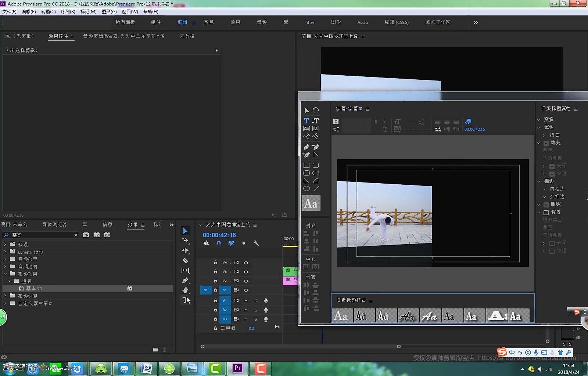This screenshot has height=376, width=588.
Task: Click the large Aa style preview box
Action: [311, 203]
